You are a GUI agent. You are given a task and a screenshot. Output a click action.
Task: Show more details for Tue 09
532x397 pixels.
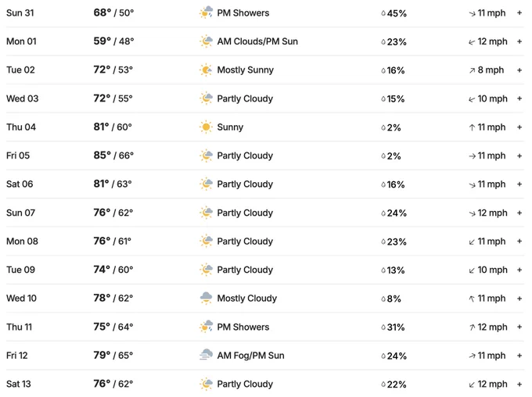pyautogui.click(x=519, y=270)
